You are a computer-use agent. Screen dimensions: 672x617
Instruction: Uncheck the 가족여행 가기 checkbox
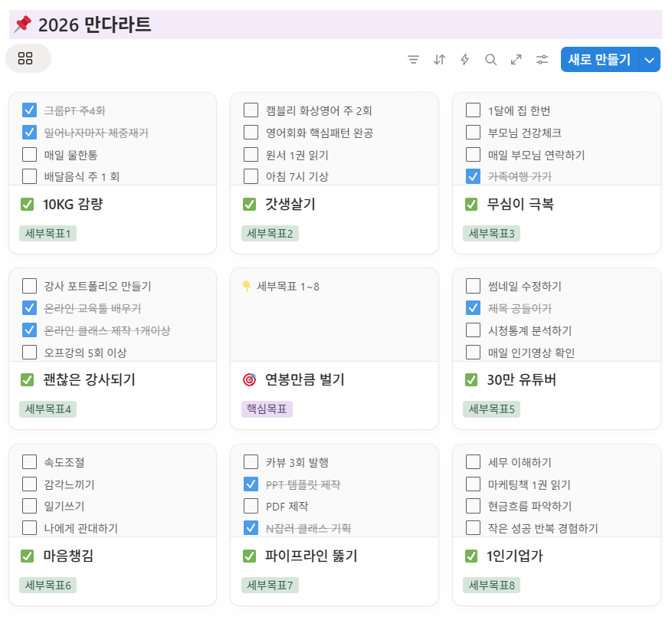473,176
